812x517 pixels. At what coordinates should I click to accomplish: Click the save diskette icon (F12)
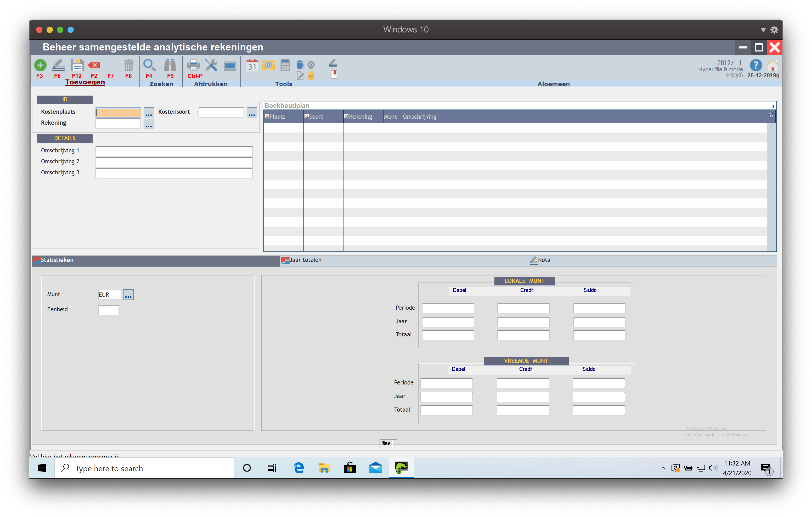click(x=77, y=65)
